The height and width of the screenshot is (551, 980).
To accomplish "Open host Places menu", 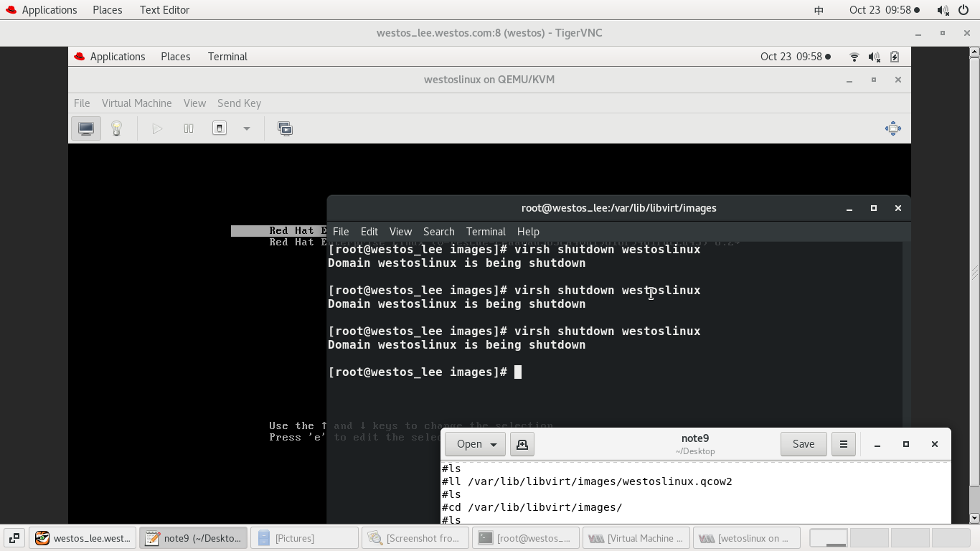I will coord(108,10).
